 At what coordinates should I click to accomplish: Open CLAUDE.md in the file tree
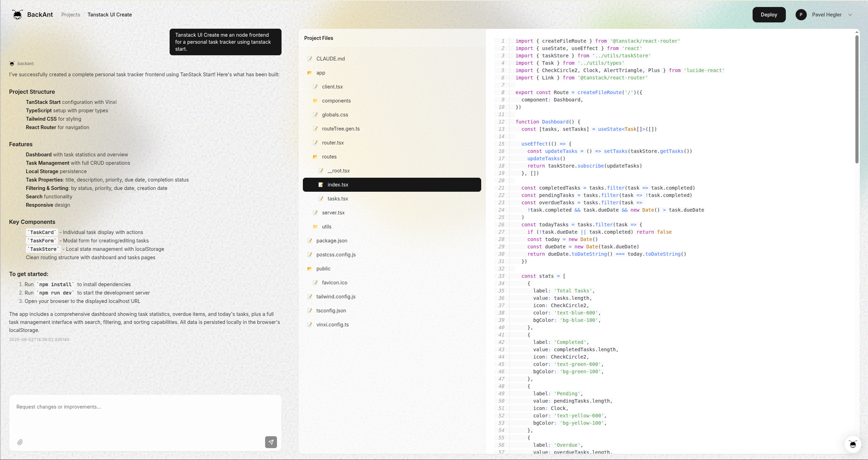(x=392, y=59)
